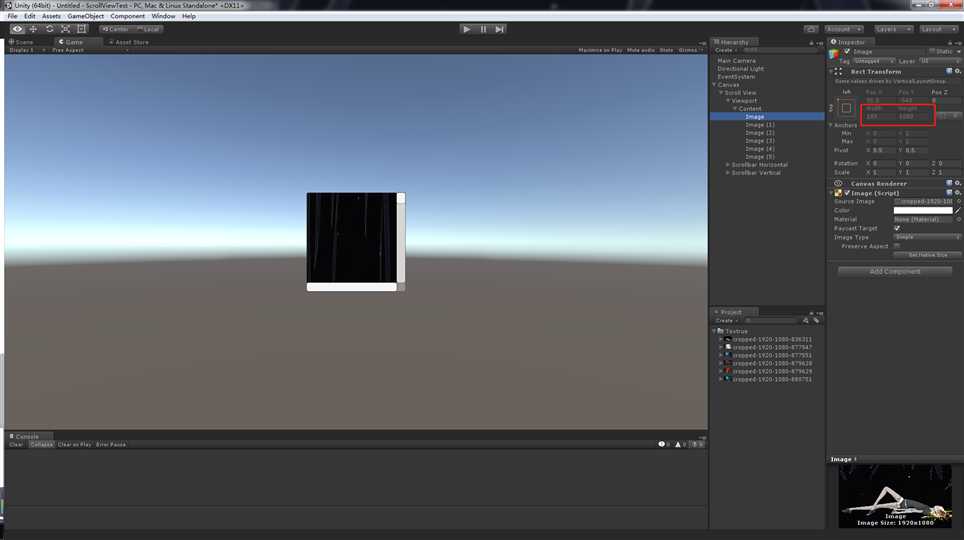This screenshot has height=540, width=964.
Task: Toggle Mute audio in Game view
Action: tap(641, 50)
